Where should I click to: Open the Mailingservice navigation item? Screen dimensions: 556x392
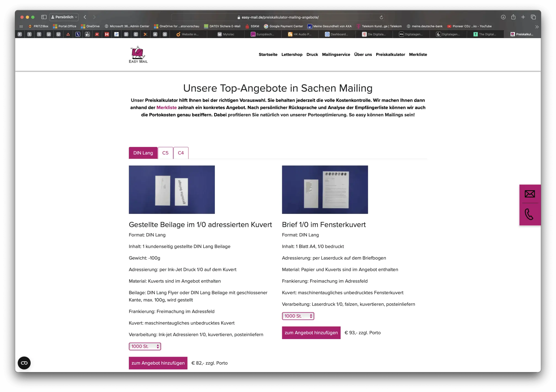[x=336, y=54]
